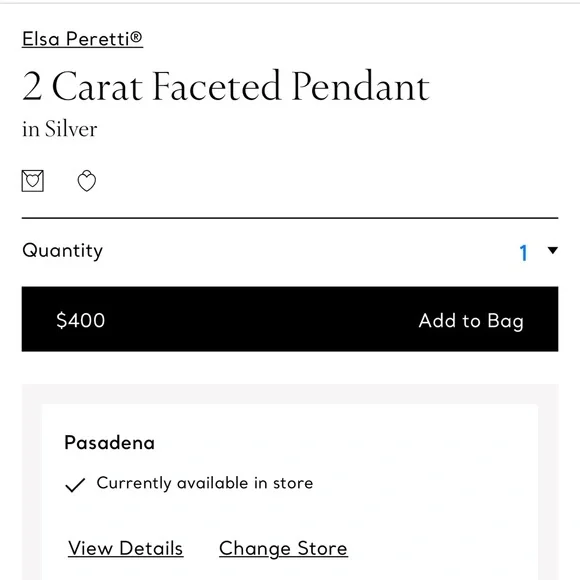Select the blue quantity value 1
580x580 pixels.
click(x=523, y=253)
